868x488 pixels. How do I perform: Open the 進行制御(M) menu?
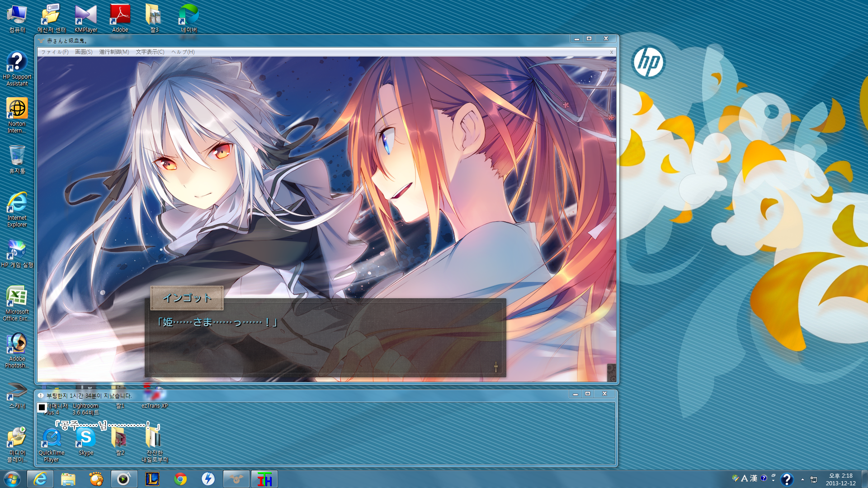point(114,52)
